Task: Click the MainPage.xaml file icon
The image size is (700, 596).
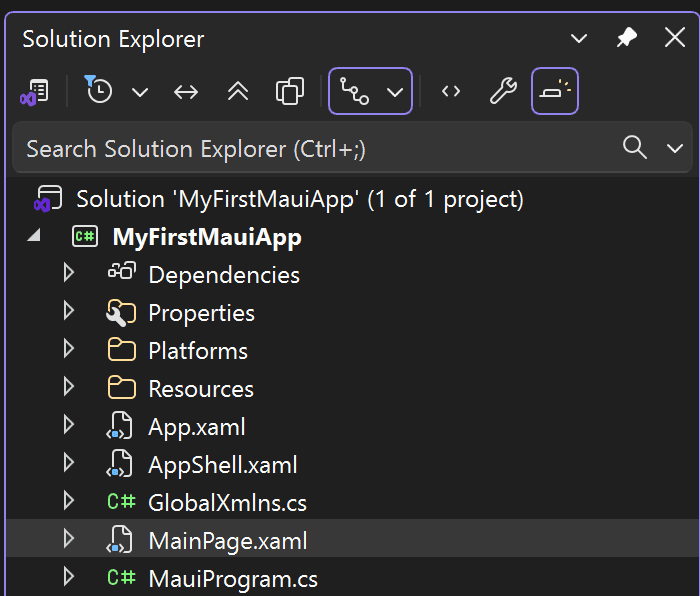Action: point(120,539)
